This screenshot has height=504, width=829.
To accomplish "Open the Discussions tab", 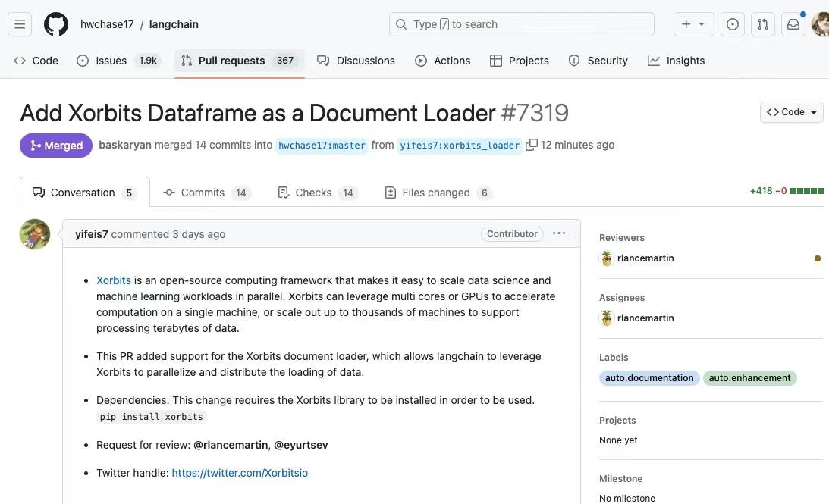I will point(356,61).
